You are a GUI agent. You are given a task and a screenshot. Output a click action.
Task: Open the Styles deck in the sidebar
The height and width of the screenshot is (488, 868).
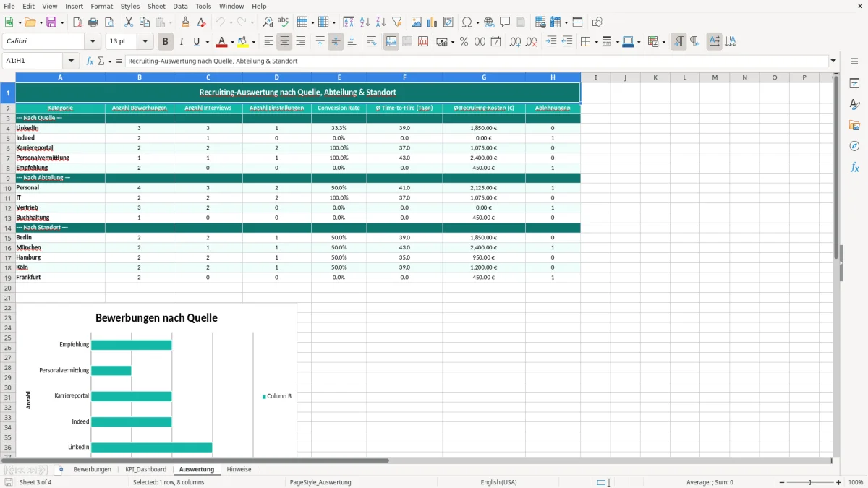coord(854,105)
